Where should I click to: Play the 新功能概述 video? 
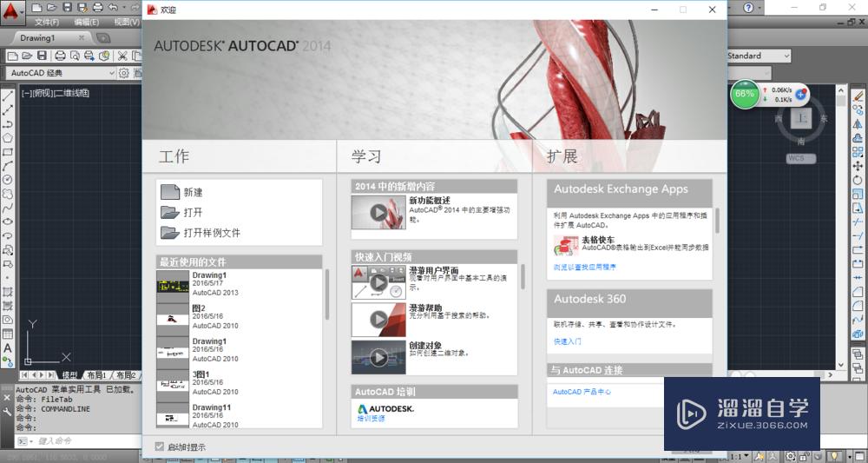coord(378,212)
